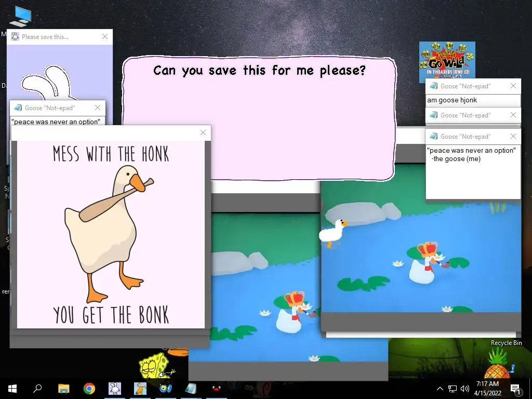Select the pineapple Recycle Bin icon

coord(499,363)
